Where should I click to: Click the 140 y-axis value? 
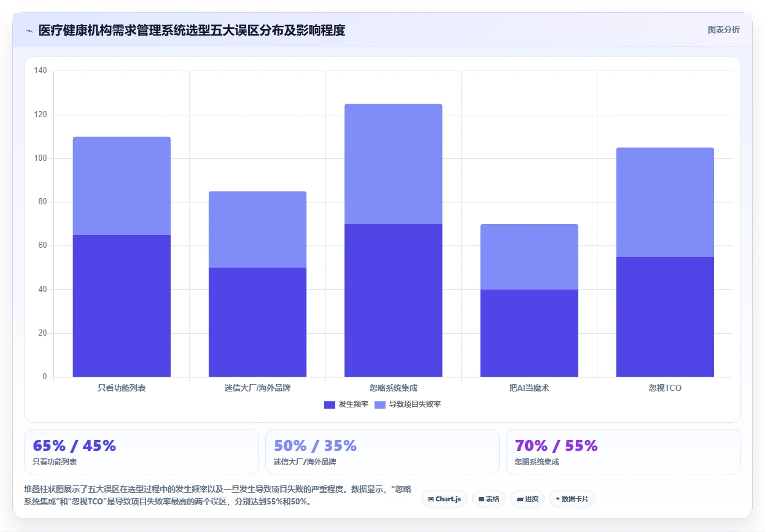tap(41, 71)
